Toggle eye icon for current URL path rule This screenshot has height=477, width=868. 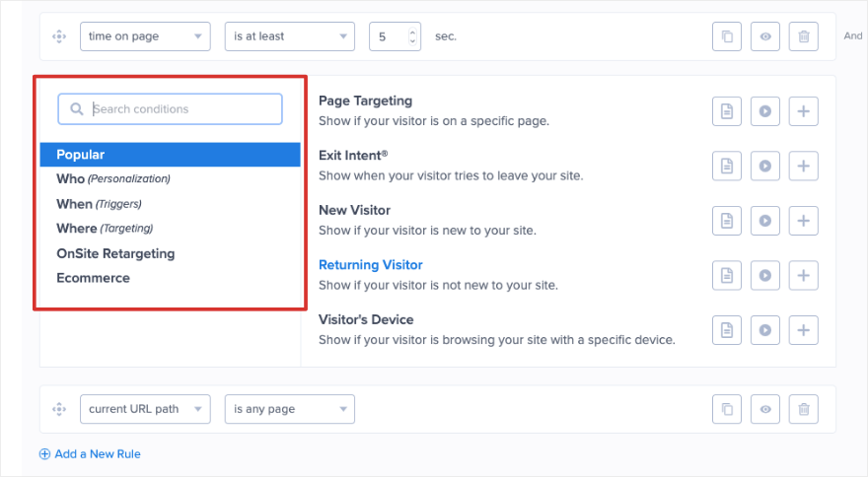(x=765, y=409)
